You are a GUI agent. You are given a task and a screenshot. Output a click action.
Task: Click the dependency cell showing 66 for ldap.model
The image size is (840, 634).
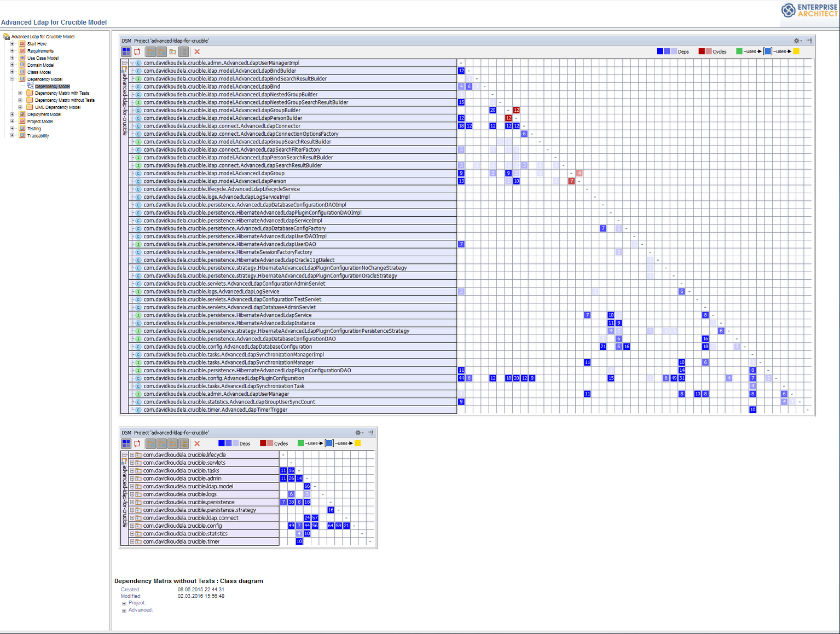[x=307, y=486]
